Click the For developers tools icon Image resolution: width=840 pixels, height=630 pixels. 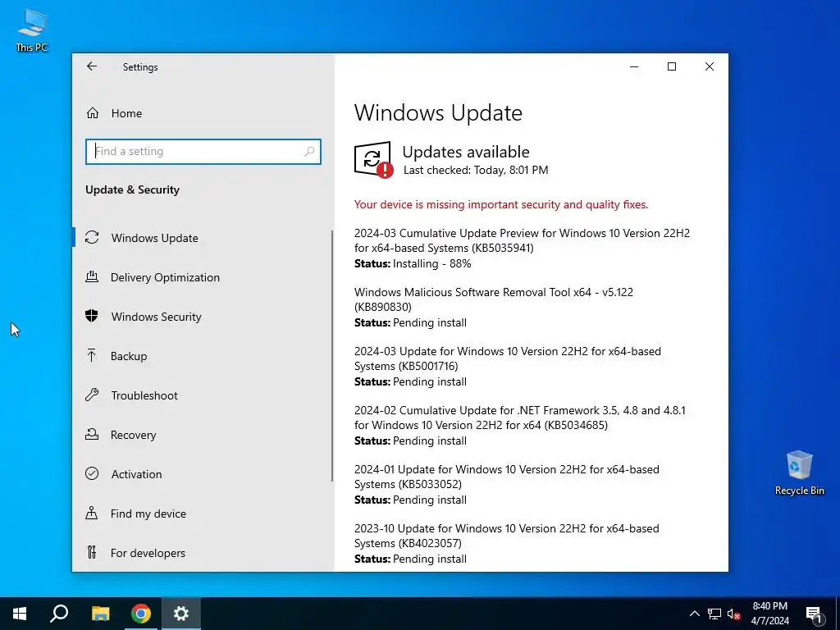coord(92,552)
